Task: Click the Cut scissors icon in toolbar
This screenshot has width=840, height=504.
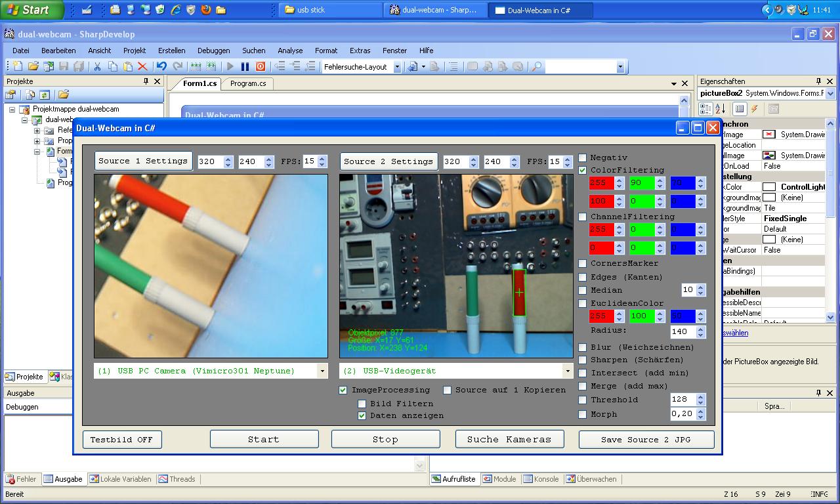Action: click(97, 66)
